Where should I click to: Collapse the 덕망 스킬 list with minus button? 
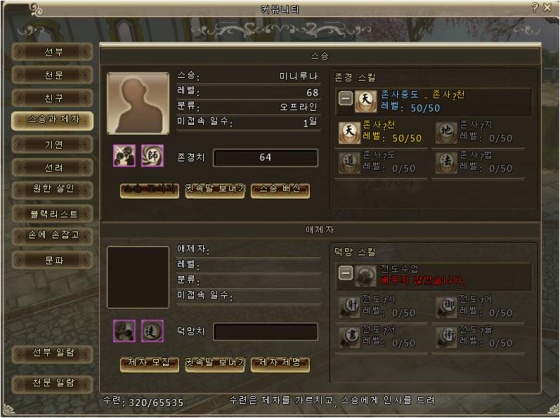click(345, 273)
